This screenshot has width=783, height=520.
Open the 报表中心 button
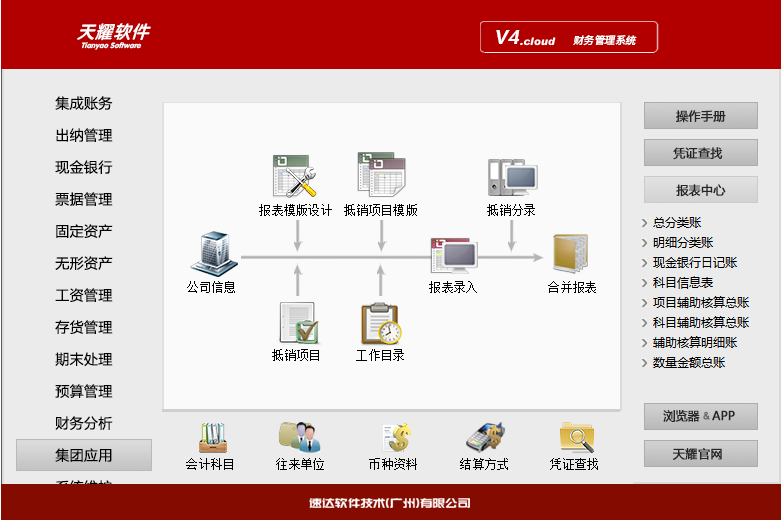pos(701,190)
